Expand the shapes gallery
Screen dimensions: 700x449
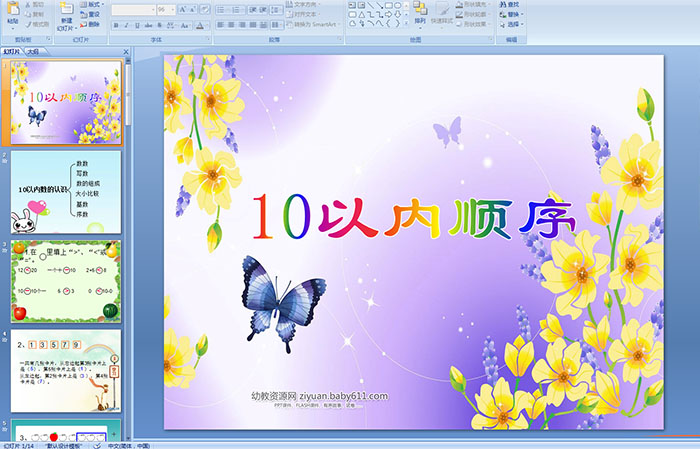point(406,23)
